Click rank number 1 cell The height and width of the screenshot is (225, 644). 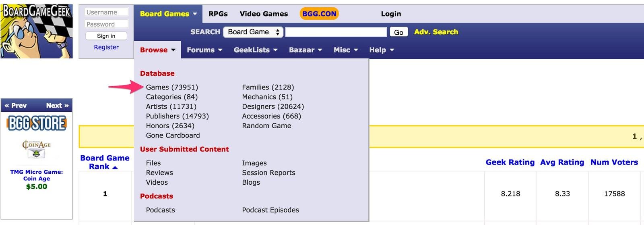[105, 194]
